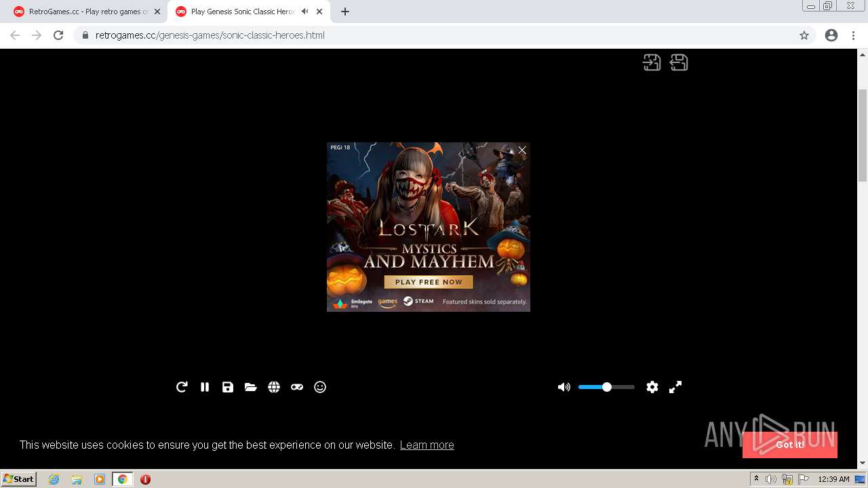Click the smiley face cheats icon
This screenshot has height=488, width=868.
click(320, 387)
